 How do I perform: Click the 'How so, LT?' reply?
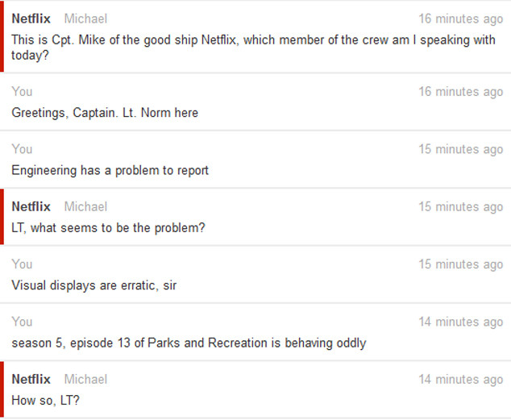pyautogui.click(x=45, y=401)
